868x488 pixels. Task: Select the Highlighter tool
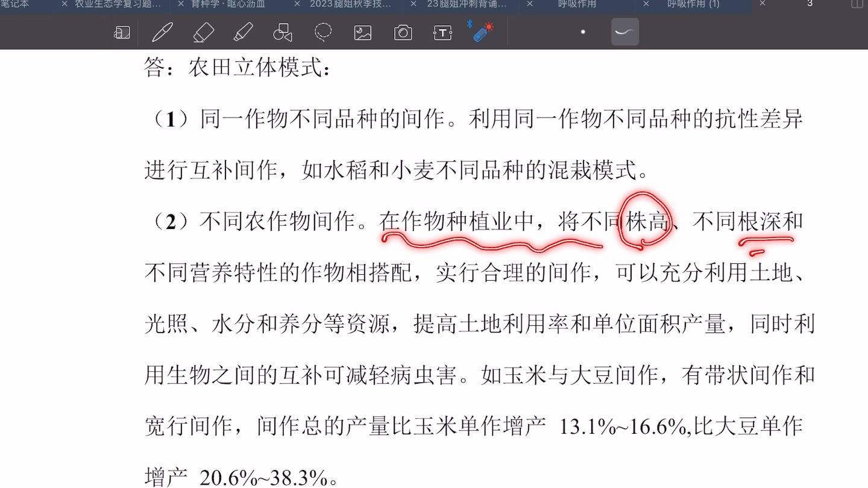coord(243,32)
